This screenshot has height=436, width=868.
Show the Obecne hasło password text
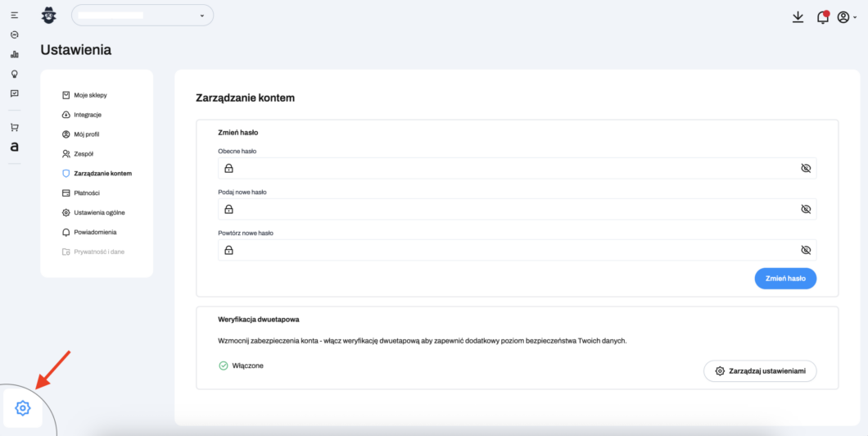coord(805,168)
